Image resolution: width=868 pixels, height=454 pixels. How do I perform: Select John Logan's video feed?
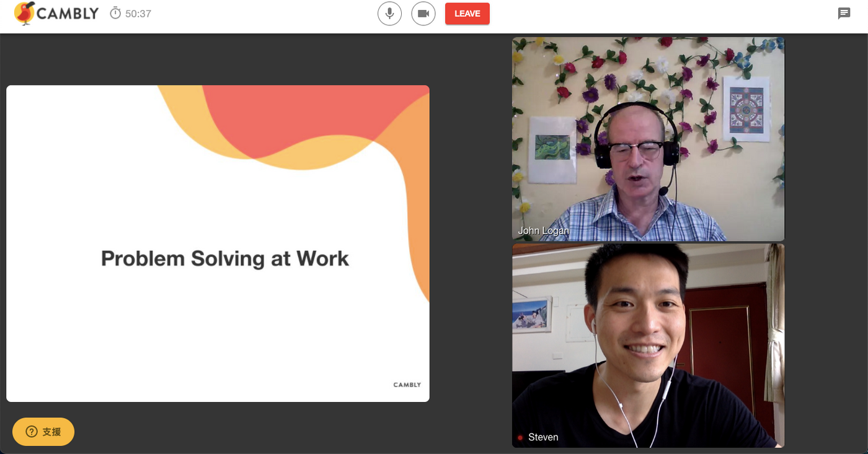648,139
